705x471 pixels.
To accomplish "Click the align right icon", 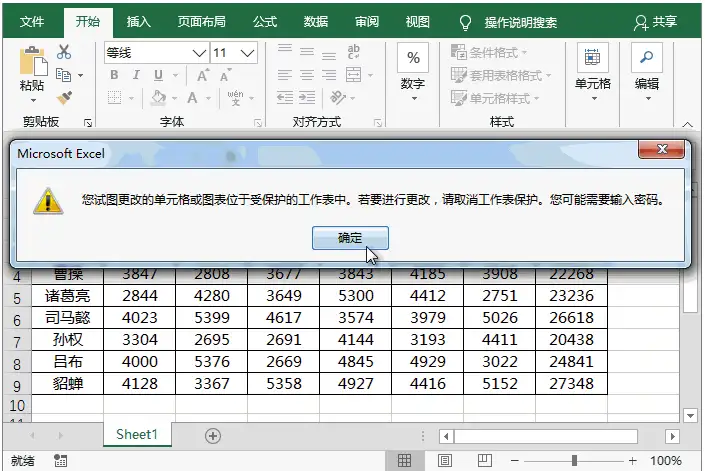I will point(329,75).
